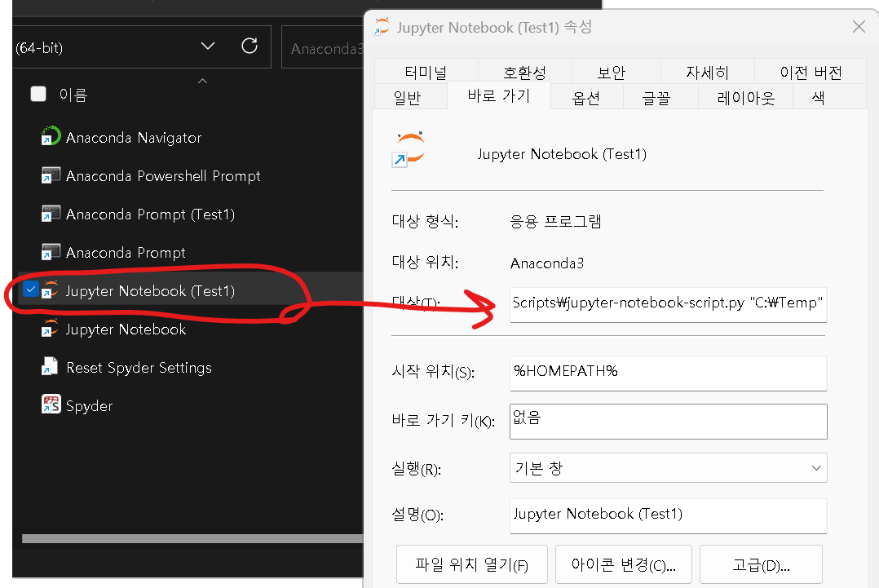Click the Jupyter icon in the dialog title bar
Viewport: 879px width, 588px height.
[x=382, y=26]
